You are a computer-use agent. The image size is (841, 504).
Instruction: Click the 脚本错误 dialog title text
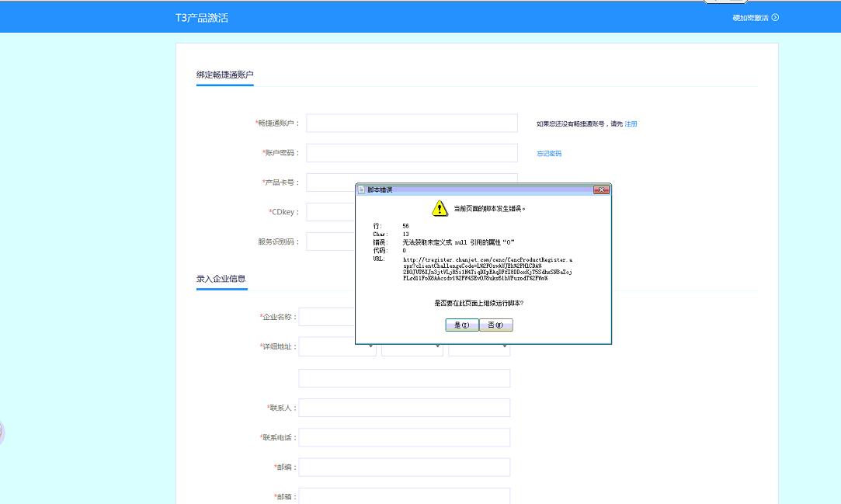(x=380, y=189)
